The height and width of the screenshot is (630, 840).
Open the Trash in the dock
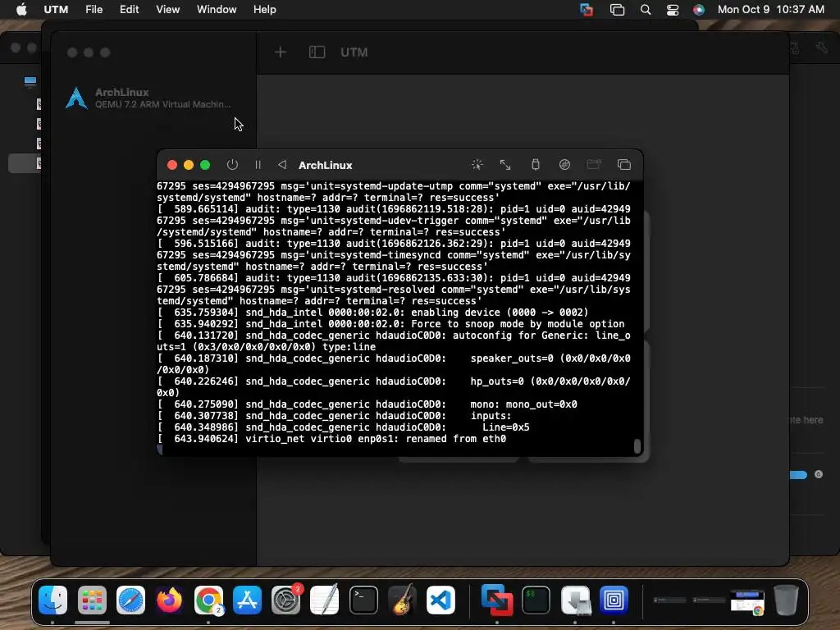(786, 600)
